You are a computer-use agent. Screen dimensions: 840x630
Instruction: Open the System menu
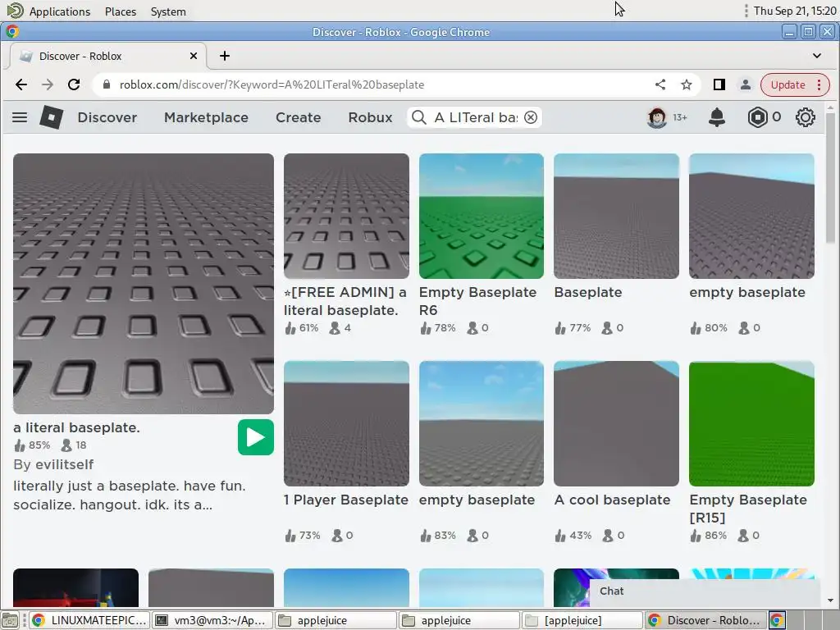168,11
